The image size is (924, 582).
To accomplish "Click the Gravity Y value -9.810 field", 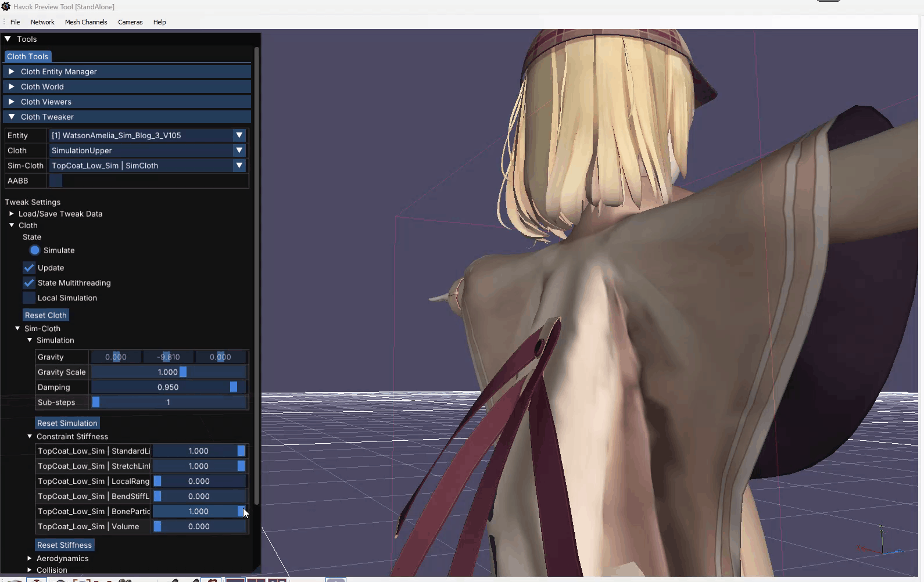I will point(169,357).
